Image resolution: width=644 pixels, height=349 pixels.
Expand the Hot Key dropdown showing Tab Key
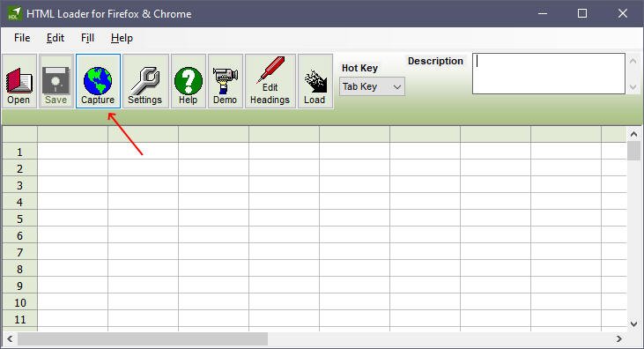point(372,86)
